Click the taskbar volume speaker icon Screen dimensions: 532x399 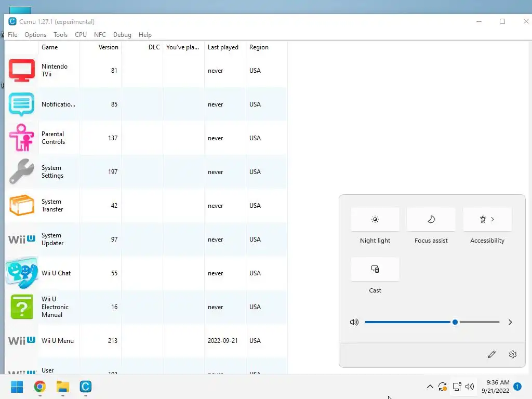tap(470, 387)
